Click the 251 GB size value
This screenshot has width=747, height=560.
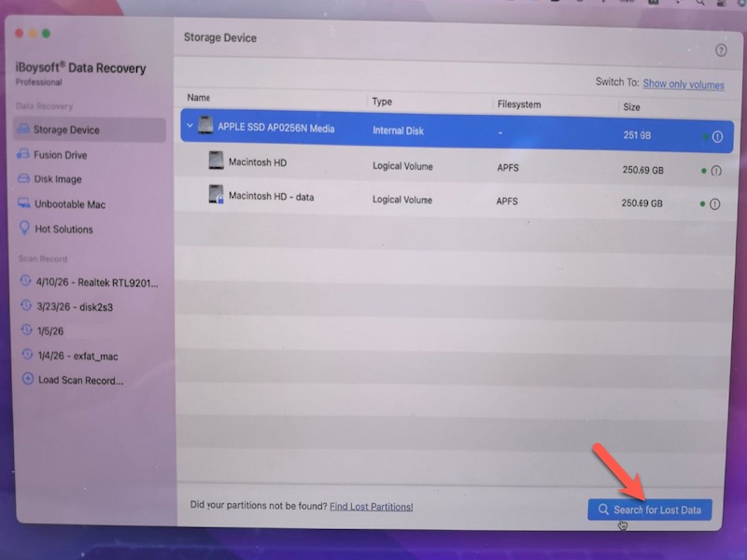[637, 135]
